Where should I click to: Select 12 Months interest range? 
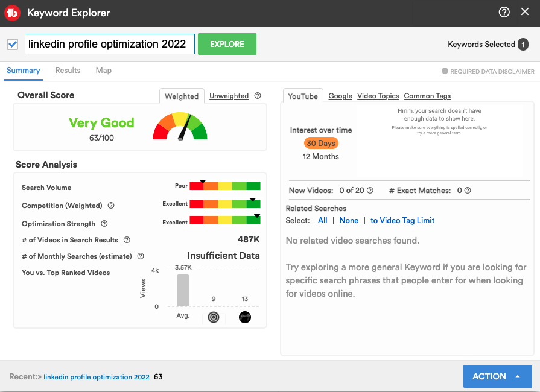pos(320,157)
